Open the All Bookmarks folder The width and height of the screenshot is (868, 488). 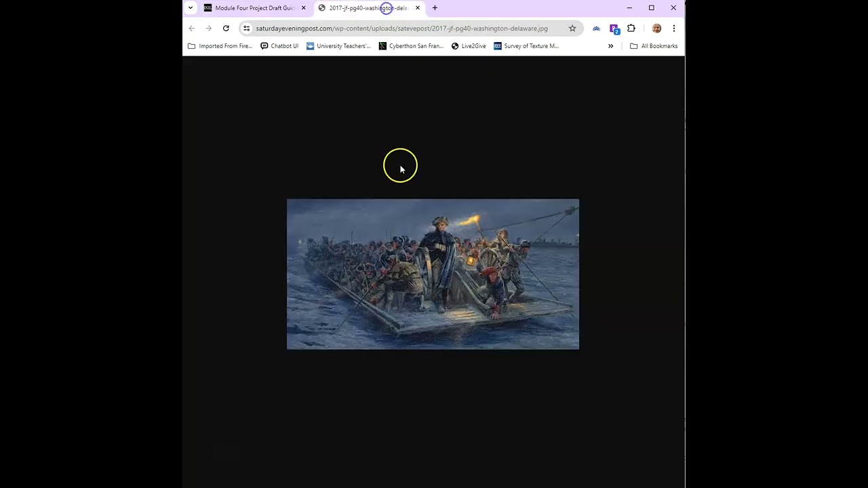tap(654, 46)
